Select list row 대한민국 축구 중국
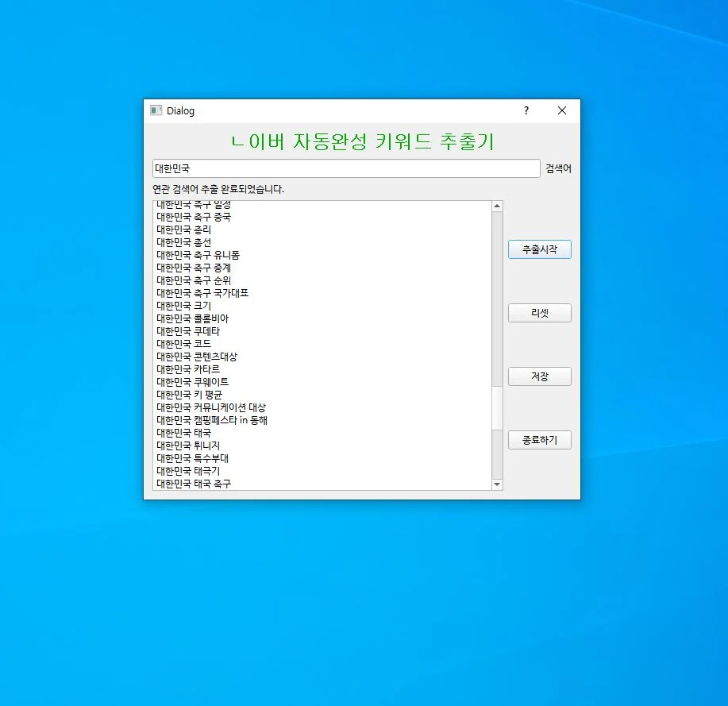 click(x=322, y=217)
